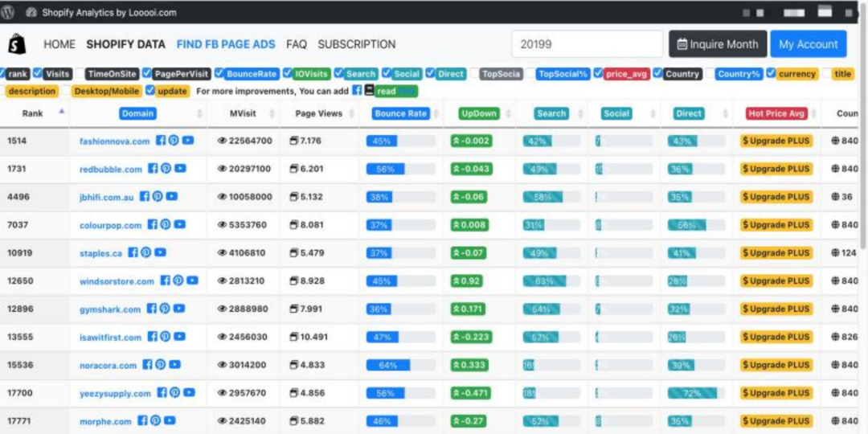Toggle the IOVisits column checkbox

[x=287, y=73]
